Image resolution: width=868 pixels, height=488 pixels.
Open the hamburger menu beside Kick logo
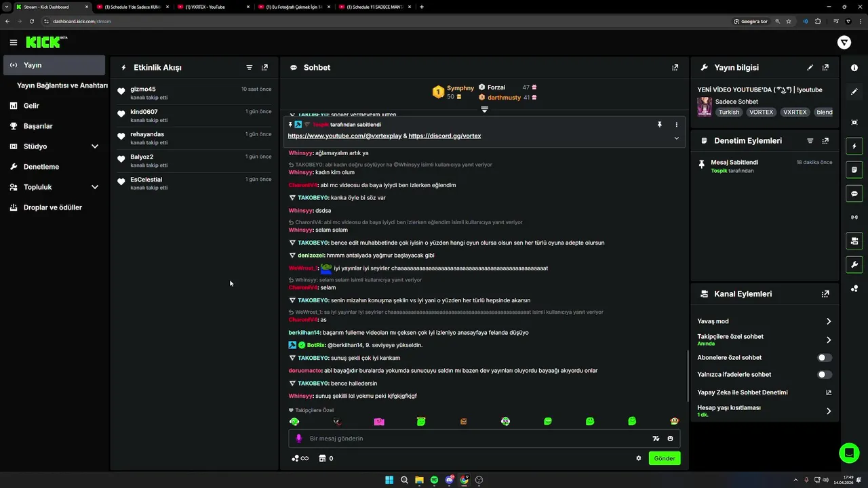coord(14,43)
